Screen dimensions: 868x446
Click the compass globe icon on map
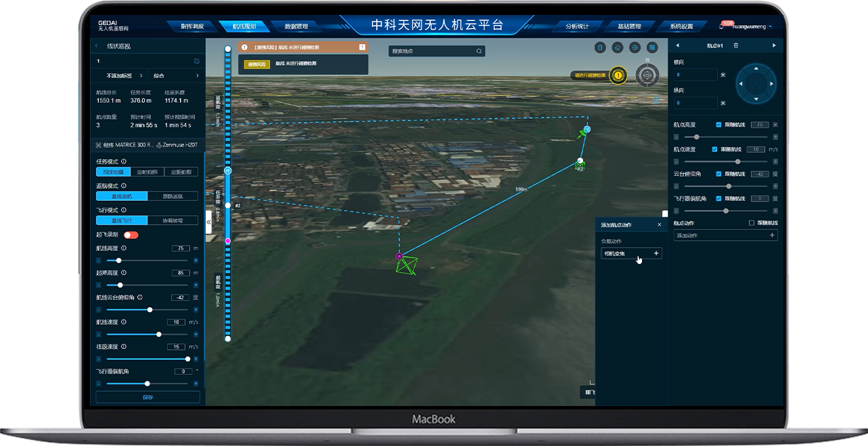click(x=647, y=75)
